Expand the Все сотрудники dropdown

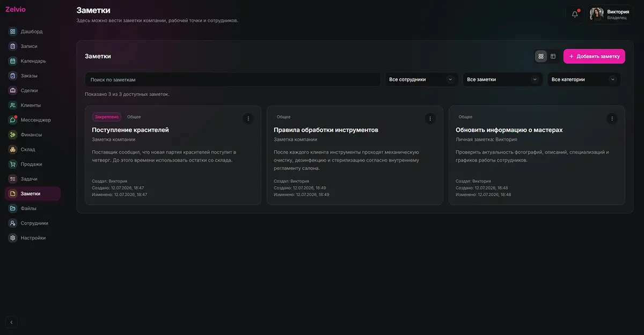(x=421, y=79)
